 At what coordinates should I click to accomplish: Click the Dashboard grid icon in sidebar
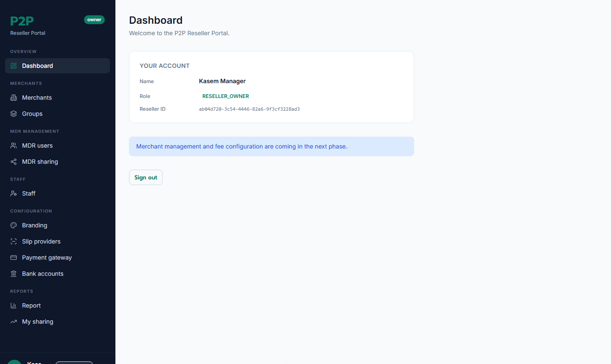coord(14,66)
